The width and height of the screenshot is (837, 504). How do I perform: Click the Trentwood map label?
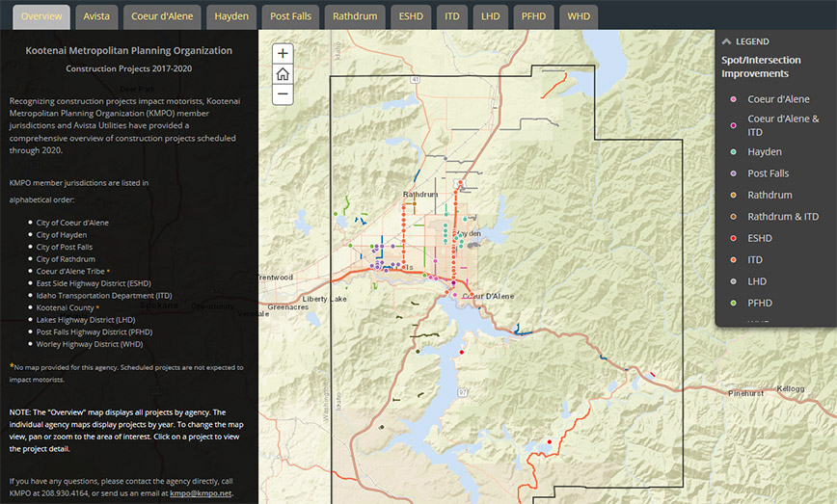(276, 278)
